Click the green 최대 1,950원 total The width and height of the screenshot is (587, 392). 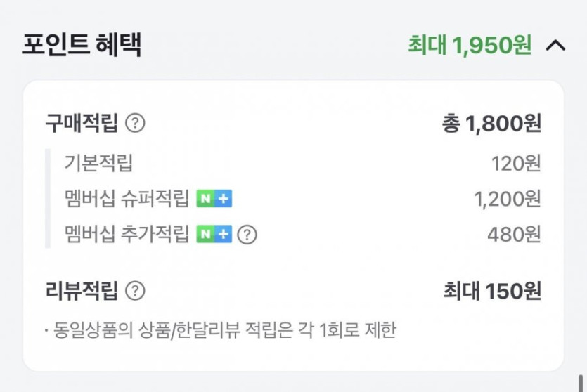pyautogui.click(x=470, y=46)
